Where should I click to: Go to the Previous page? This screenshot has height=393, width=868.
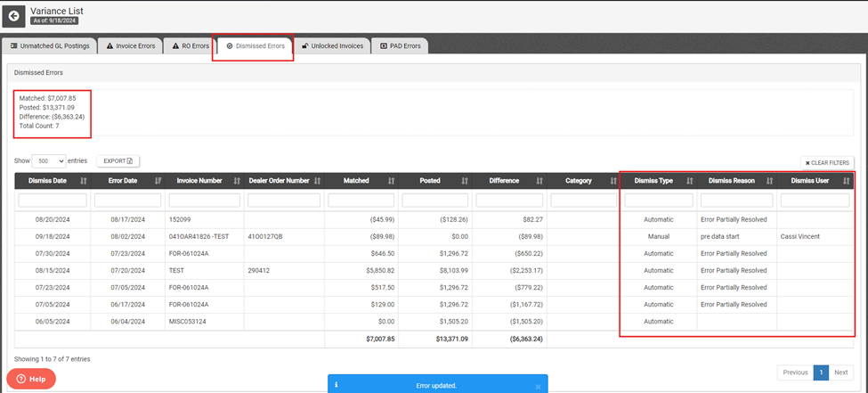tap(796, 373)
